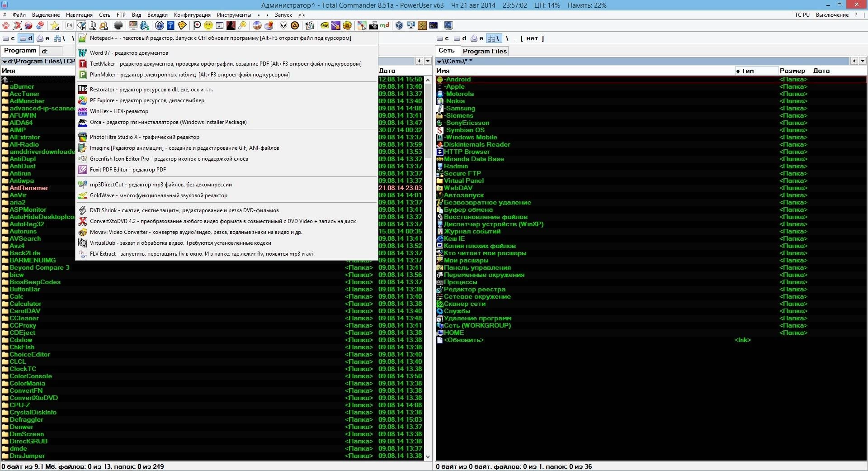The image size is (868, 471).
Task: Click <Обновить> link in right panel
Action: [x=464, y=340]
